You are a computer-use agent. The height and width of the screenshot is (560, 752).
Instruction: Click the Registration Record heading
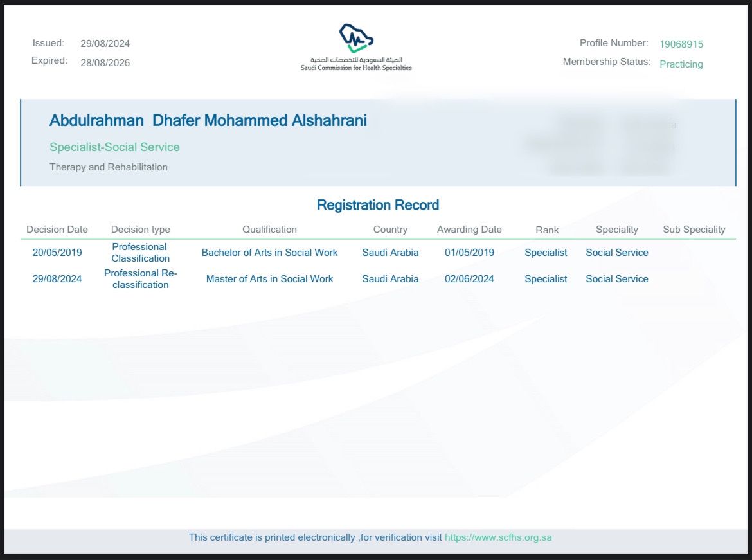tap(378, 205)
